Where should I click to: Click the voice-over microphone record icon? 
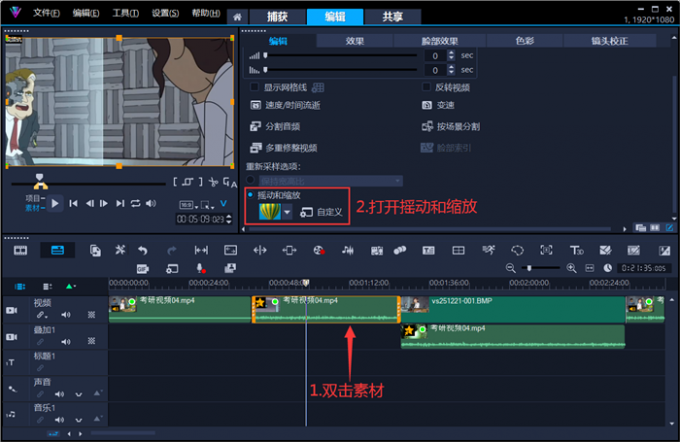point(201,268)
